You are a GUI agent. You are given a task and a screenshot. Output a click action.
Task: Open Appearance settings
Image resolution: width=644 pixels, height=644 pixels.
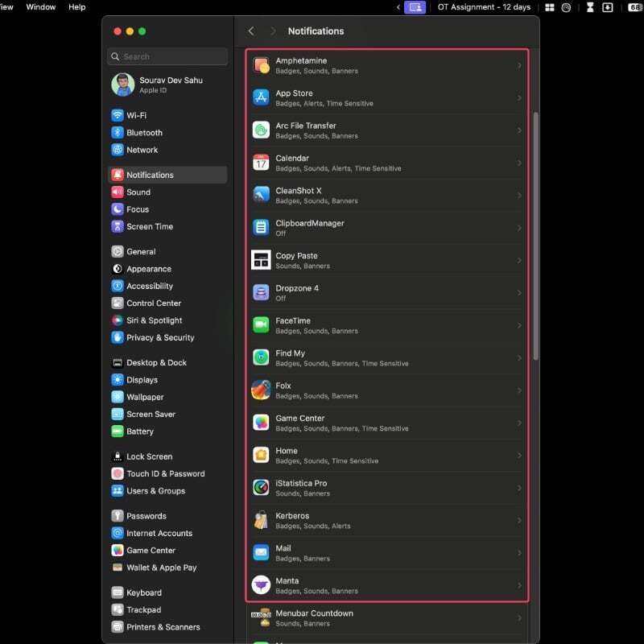[167, 269]
